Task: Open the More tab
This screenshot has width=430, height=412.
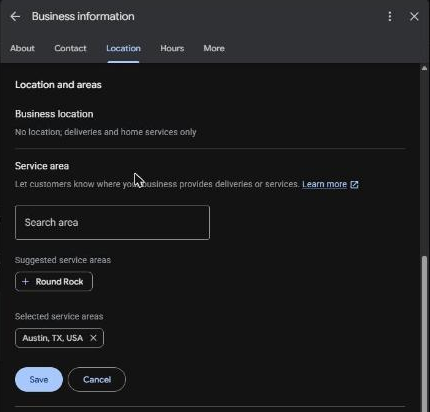Action: click(x=214, y=48)
